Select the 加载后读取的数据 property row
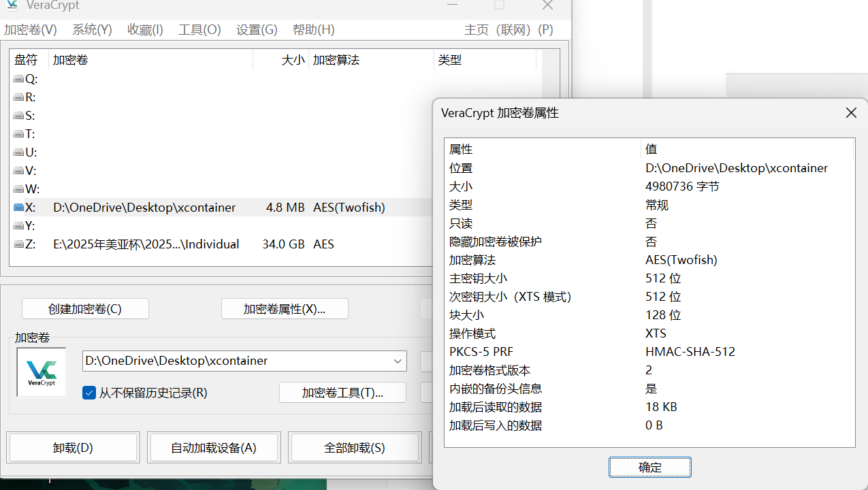 tap(650, 407)
